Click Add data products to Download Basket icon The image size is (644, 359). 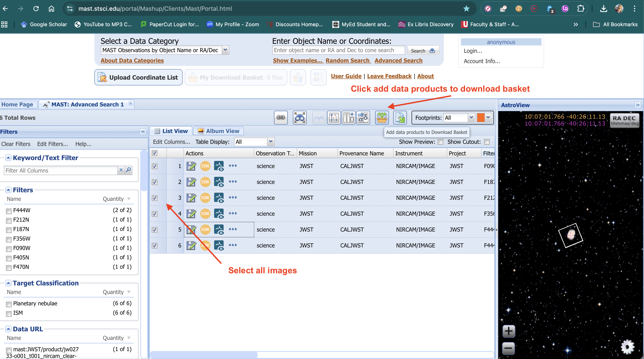(382, 118)
